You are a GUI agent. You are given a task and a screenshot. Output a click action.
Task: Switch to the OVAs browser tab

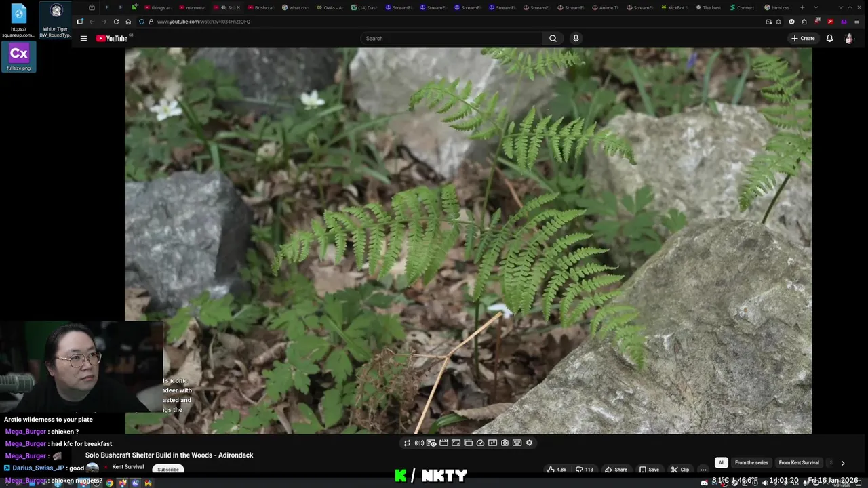point(330,7)
